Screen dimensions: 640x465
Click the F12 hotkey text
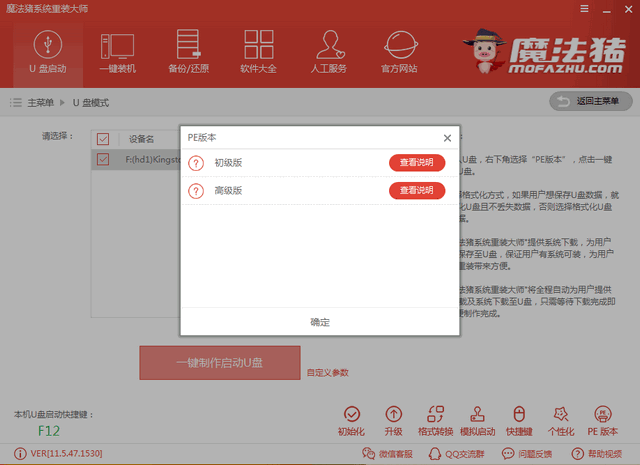click(49, 431)
